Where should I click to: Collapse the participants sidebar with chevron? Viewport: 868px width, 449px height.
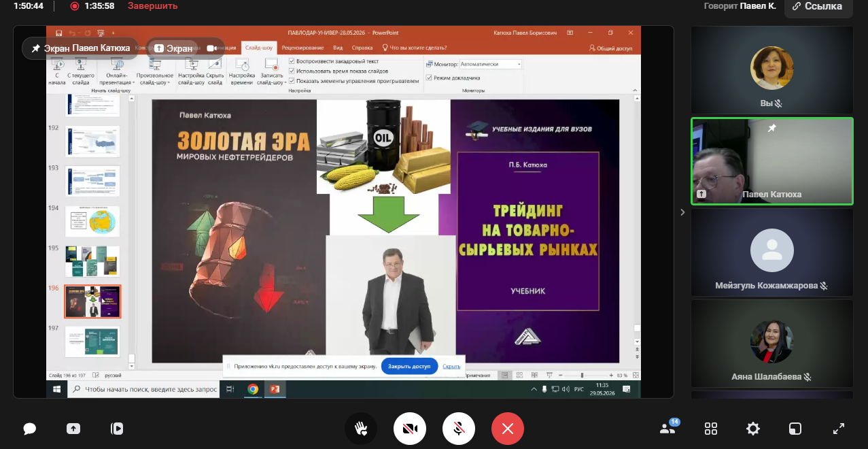tap(682, 212)
